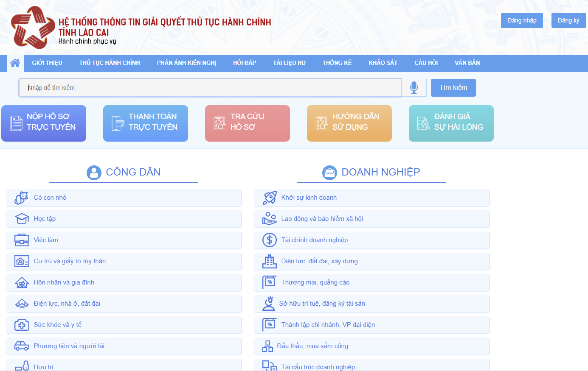The image size is (588, 371).
Task: Click the Lào Cai portal star logo
Action: pos(33,28)
